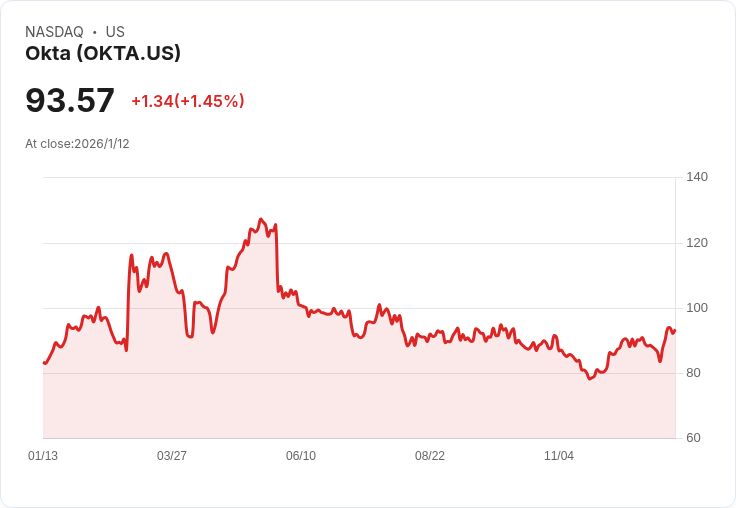This screenshot has width=736, height=508.
Task: Click the highest peak of the price line
Action: [x=261, y=219]
